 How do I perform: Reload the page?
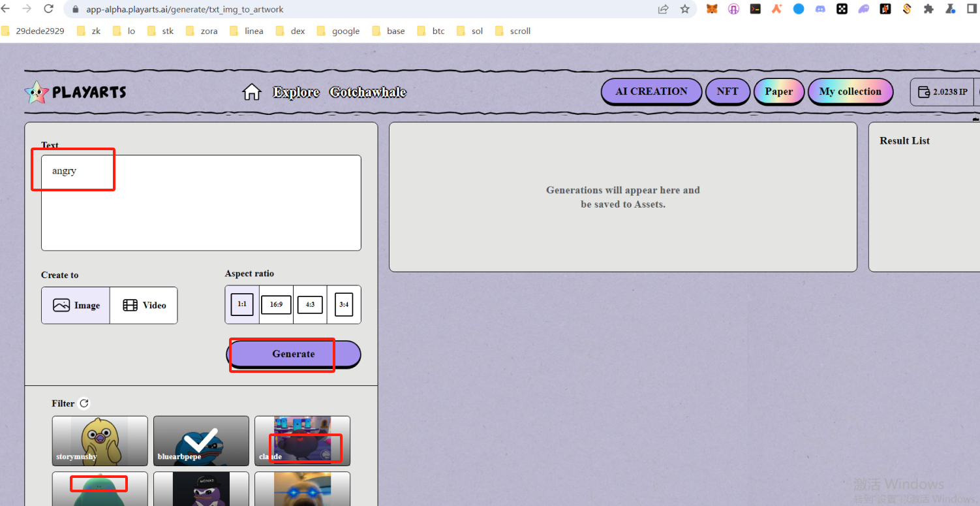coord(48,9)
